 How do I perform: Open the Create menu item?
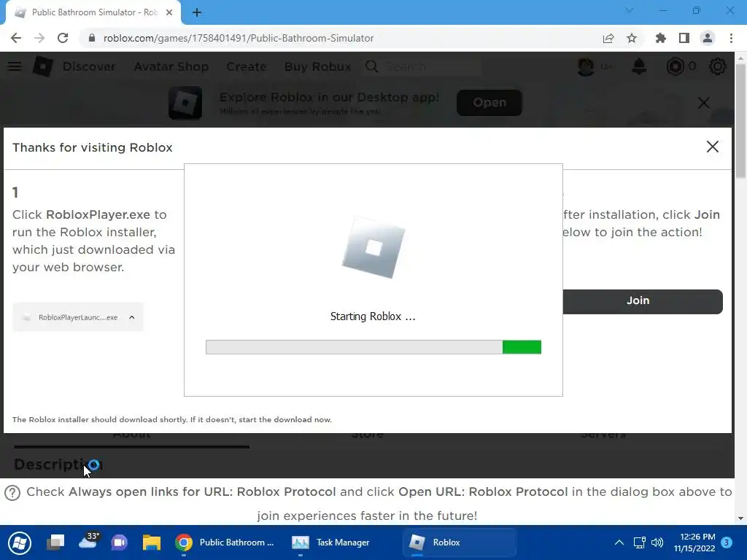247,66
